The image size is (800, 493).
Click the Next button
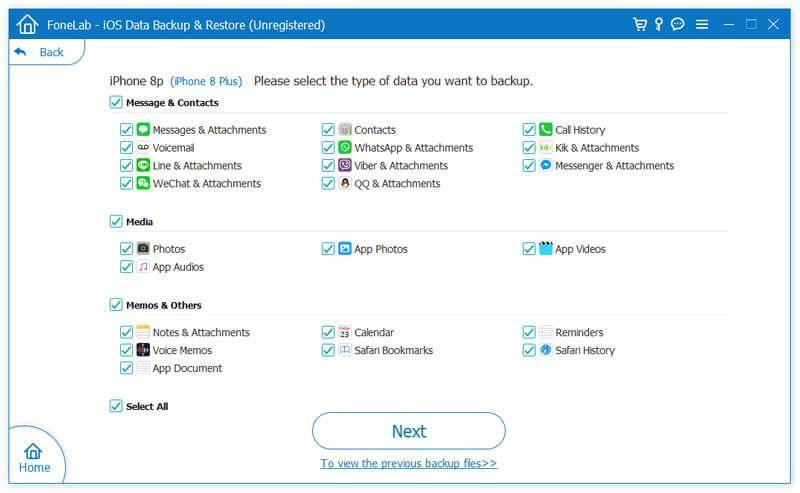pos(409,431)
